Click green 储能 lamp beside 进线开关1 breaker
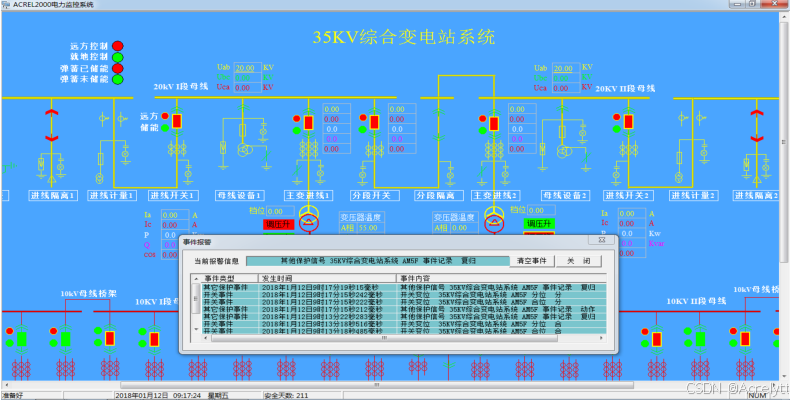 point(165,128)
